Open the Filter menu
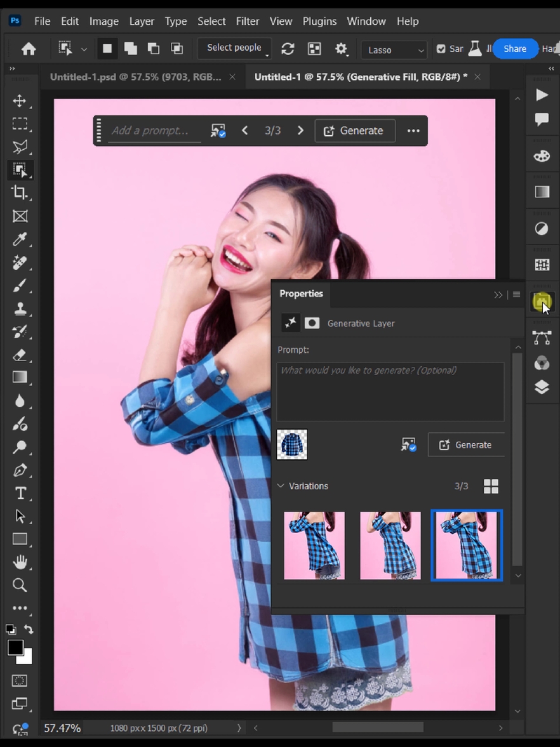This screenshot has height=747, width=560. coord(248,22)
